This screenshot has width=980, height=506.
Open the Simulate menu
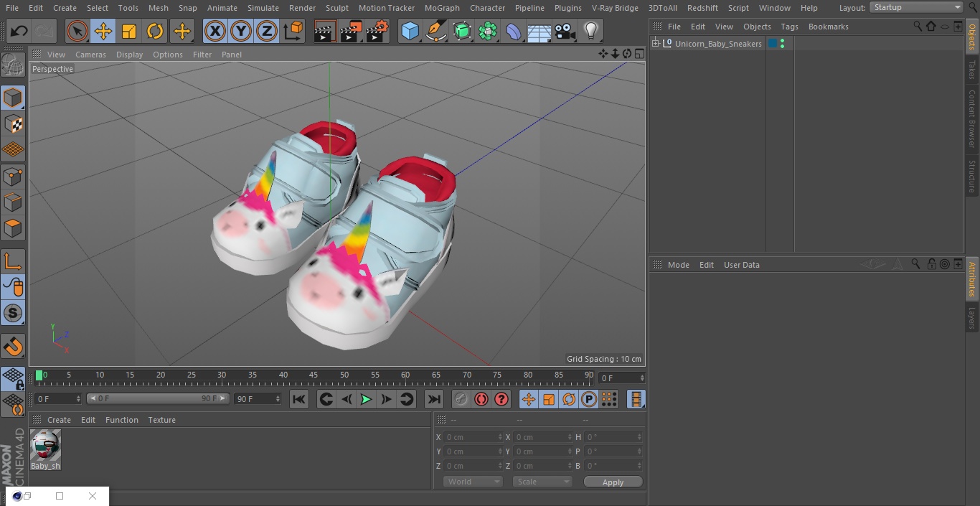(263, 8)
